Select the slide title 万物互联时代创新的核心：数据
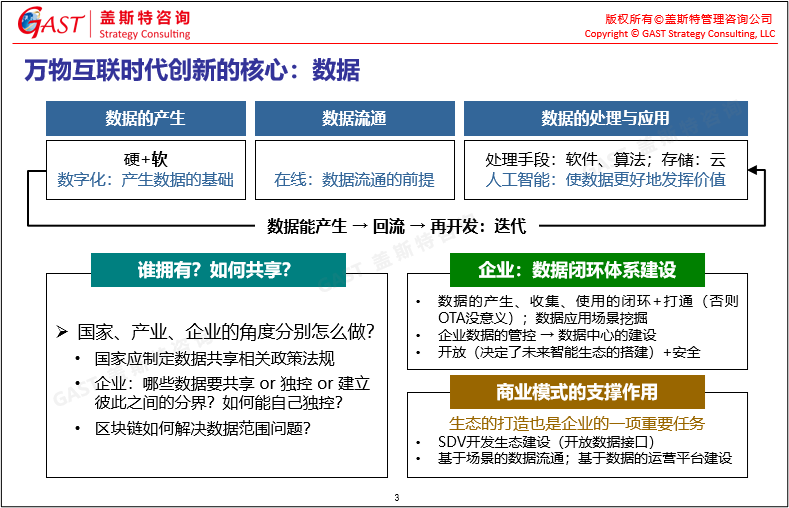This screenshot has height=508, width=789. 191,71
